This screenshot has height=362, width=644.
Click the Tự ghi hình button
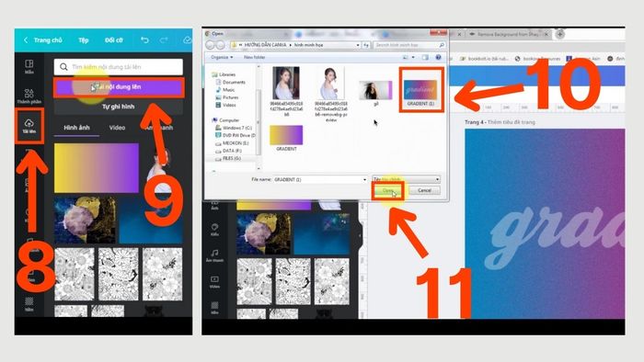pos(119,107)
